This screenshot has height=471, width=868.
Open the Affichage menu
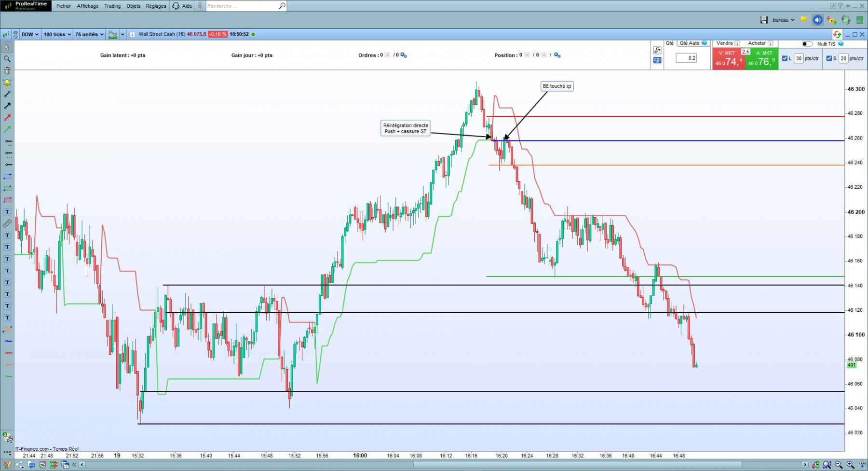coord(88,6)
